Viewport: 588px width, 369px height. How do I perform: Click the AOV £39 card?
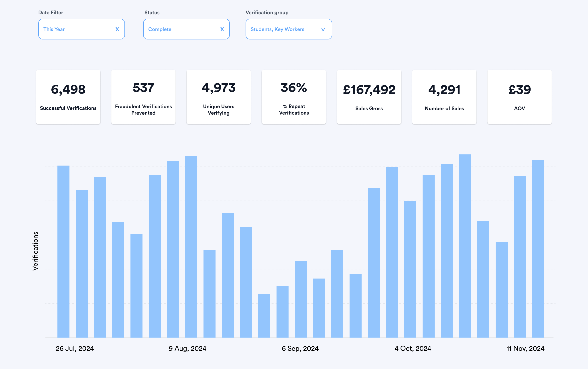pyautogui.click(x=519, y=97)
